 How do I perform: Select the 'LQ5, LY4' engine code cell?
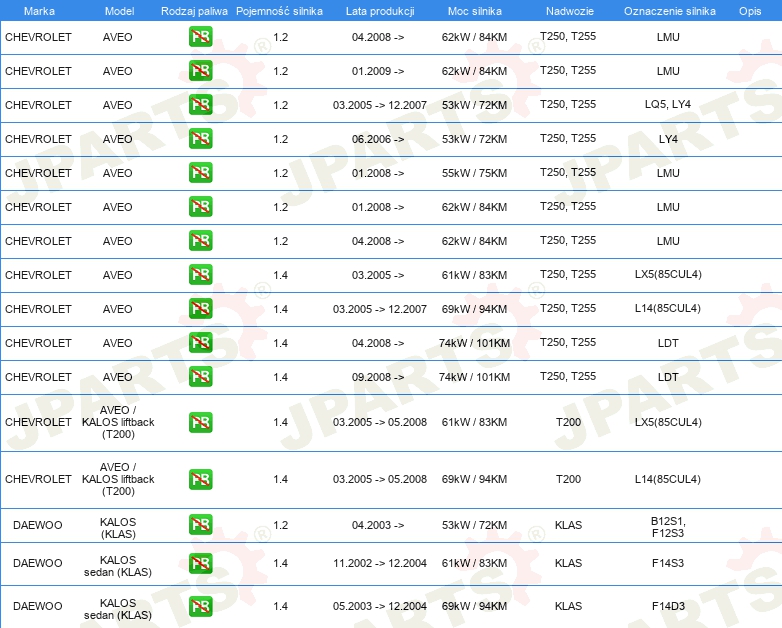[x=668, y=104]
